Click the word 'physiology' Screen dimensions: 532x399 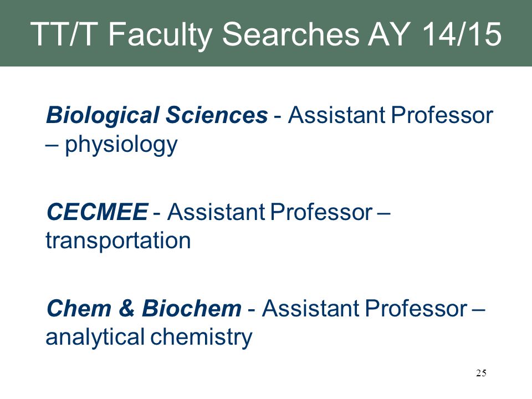(x=121, y=145)
